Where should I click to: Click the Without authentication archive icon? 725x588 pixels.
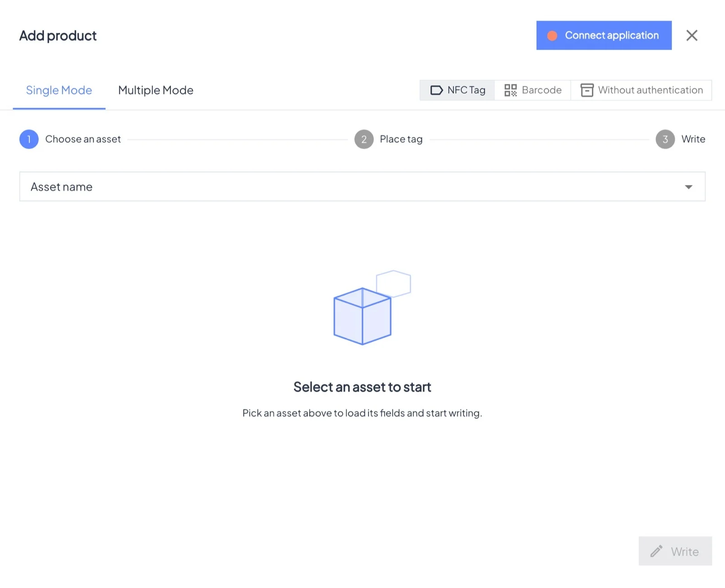587,90
